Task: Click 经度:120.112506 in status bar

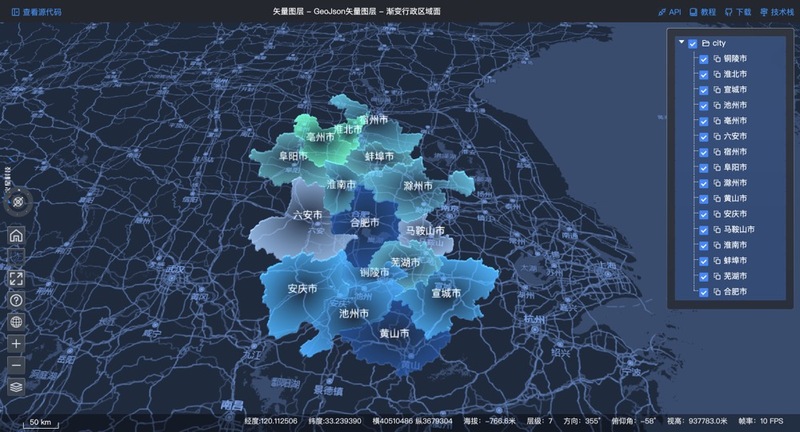Action: (x=270, y=421)
